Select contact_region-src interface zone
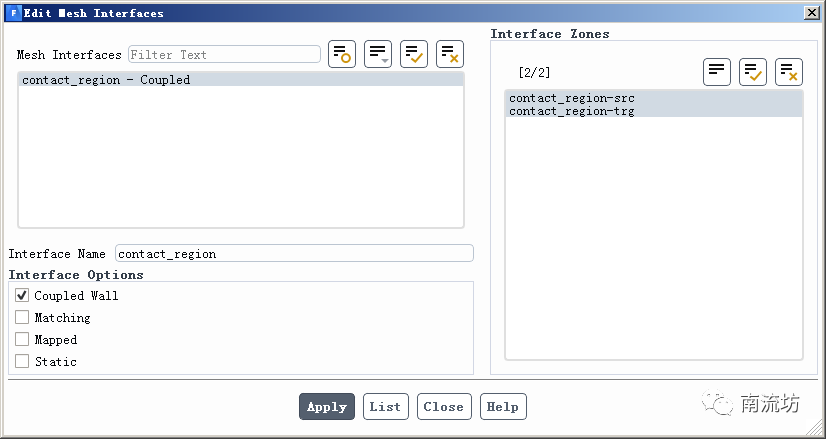 (571, 98)
